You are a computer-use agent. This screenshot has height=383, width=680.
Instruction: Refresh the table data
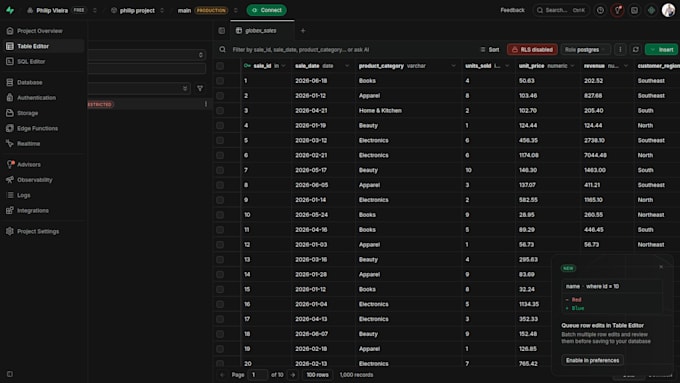636,49
